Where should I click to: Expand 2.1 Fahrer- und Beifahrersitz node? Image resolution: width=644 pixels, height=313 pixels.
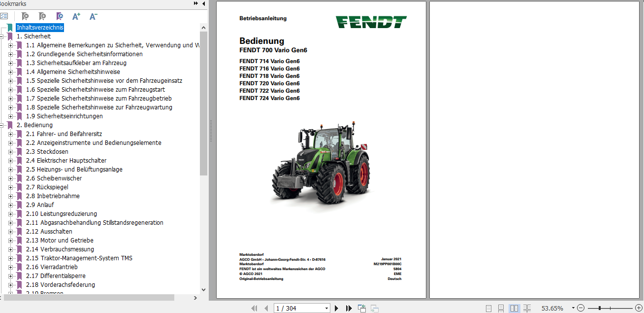pyautogui.click(x=11, y=134)
